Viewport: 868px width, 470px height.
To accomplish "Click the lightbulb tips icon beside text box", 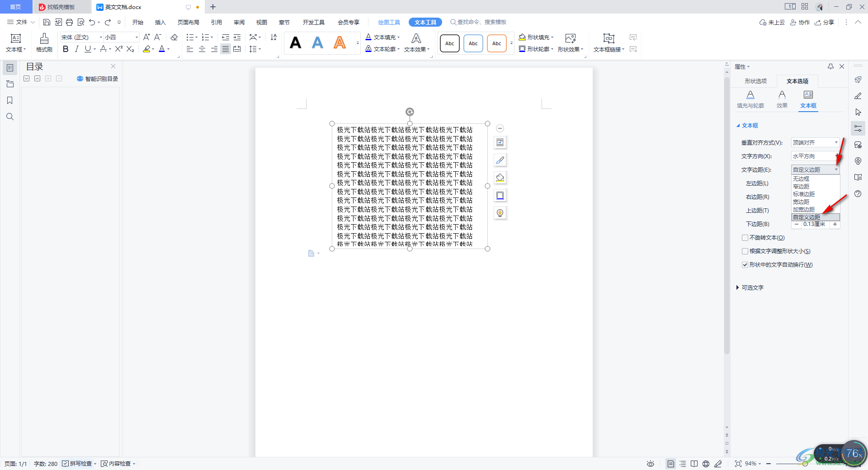I will point(500,213).
